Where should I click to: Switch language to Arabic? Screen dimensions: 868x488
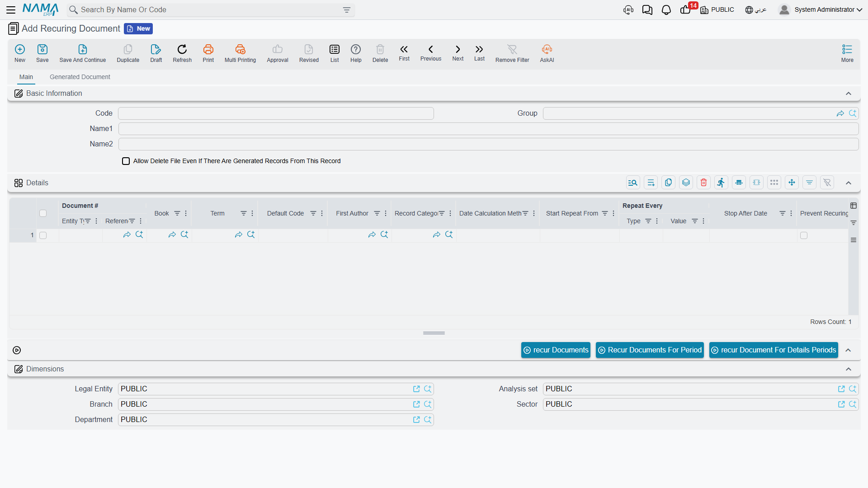point(756,9)
